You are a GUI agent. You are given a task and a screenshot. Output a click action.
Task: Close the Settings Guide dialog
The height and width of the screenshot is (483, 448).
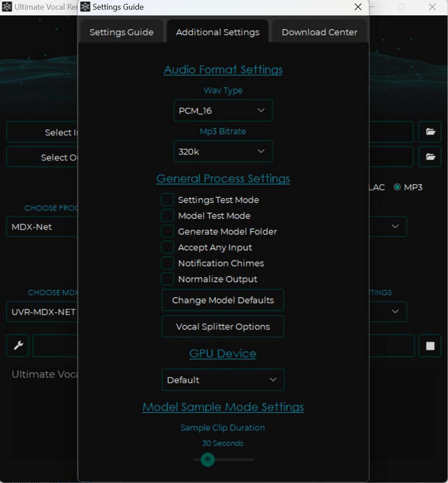pyautogui.click(x=358, y=7)
